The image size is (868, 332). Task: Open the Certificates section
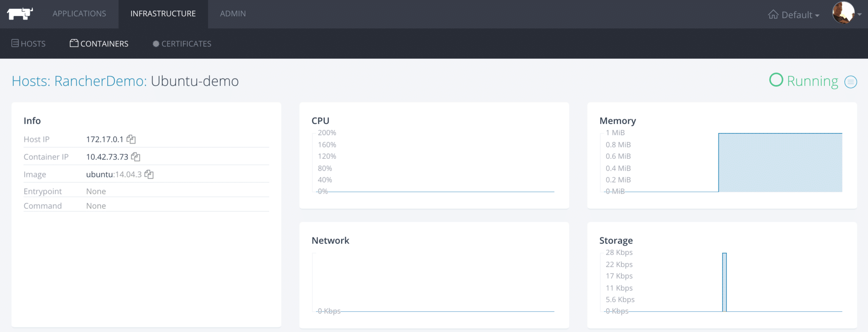point(182,44)
